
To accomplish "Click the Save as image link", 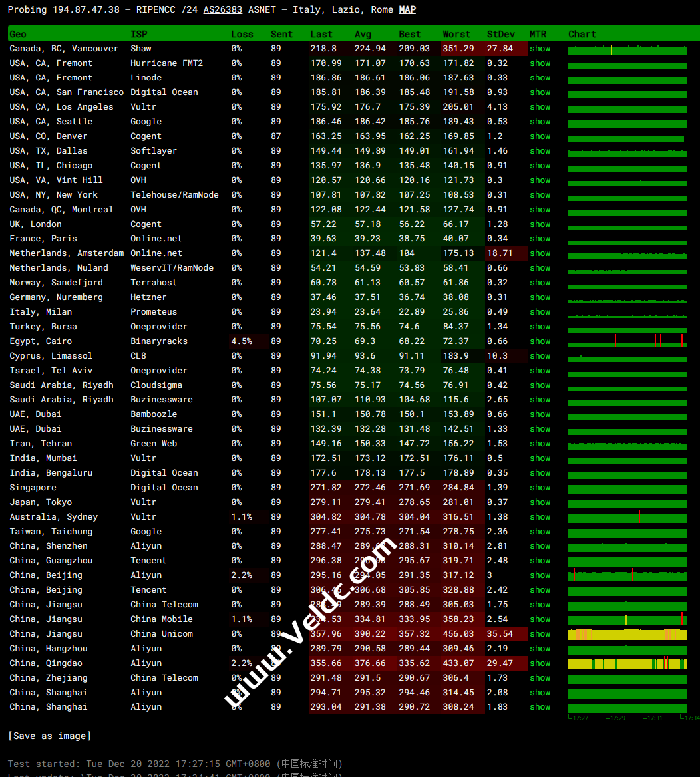I will point(49,736).
